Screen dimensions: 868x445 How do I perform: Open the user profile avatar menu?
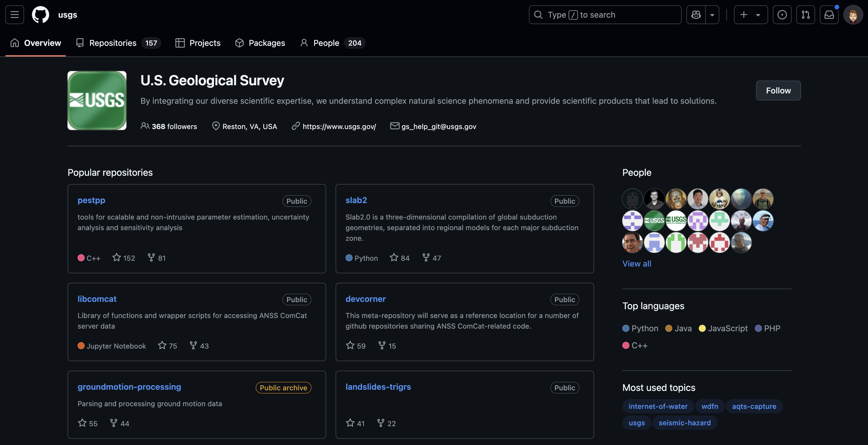coord(853,15)
